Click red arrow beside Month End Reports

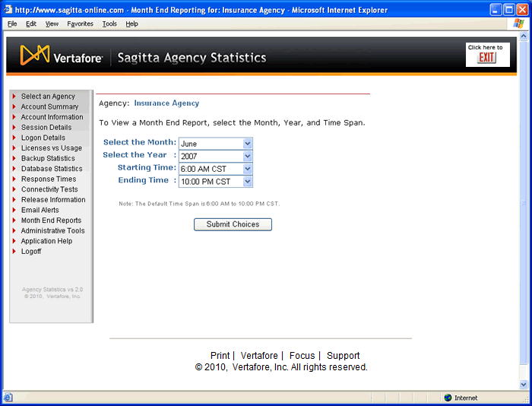pos(14,220)
